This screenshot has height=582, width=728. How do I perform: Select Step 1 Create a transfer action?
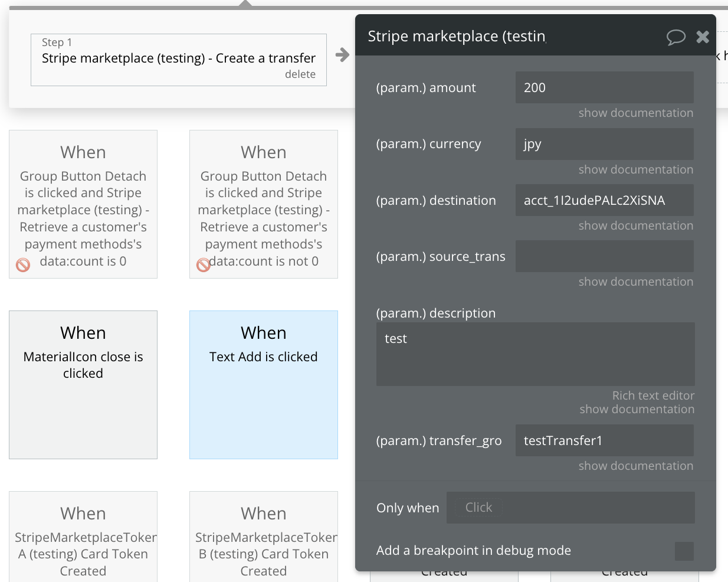(x=179, y=60)
